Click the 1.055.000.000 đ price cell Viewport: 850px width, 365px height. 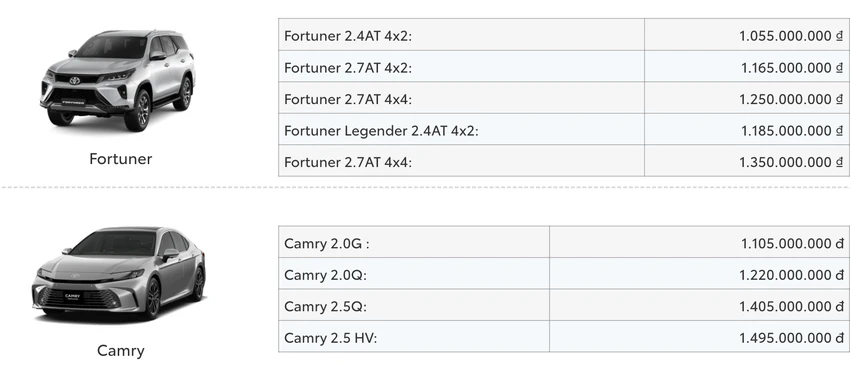[747, 35]
